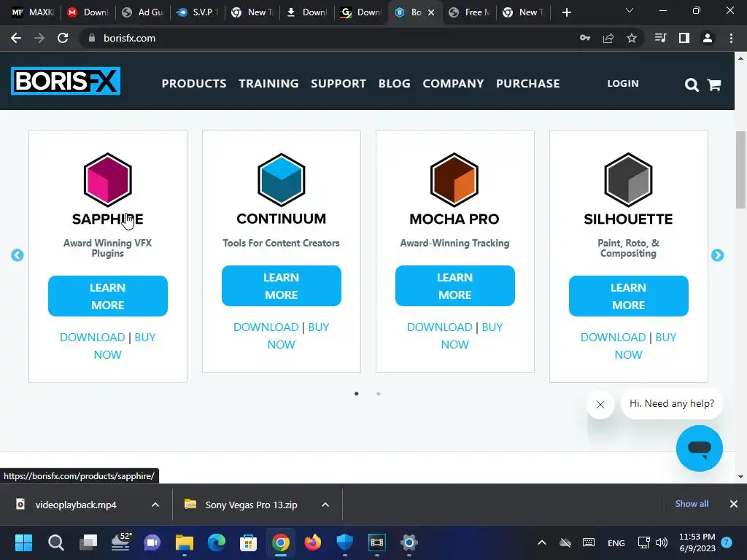The height and width of the screenshot is (560, 747).
Task: Click the Boris FX logo
Action: click(65, 81)
